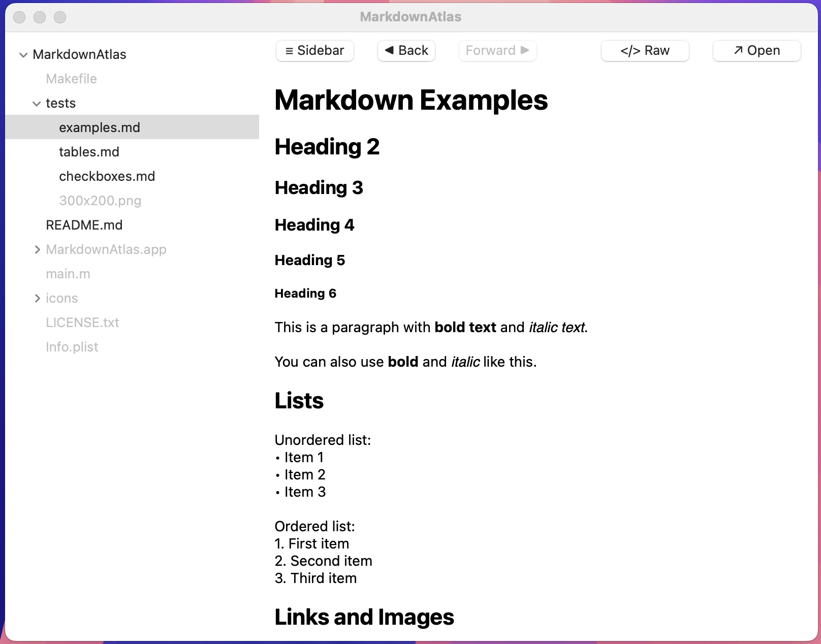This screenshot has width=821, height=644.
Task: Expand the icons folder
Action: [38, 298]
